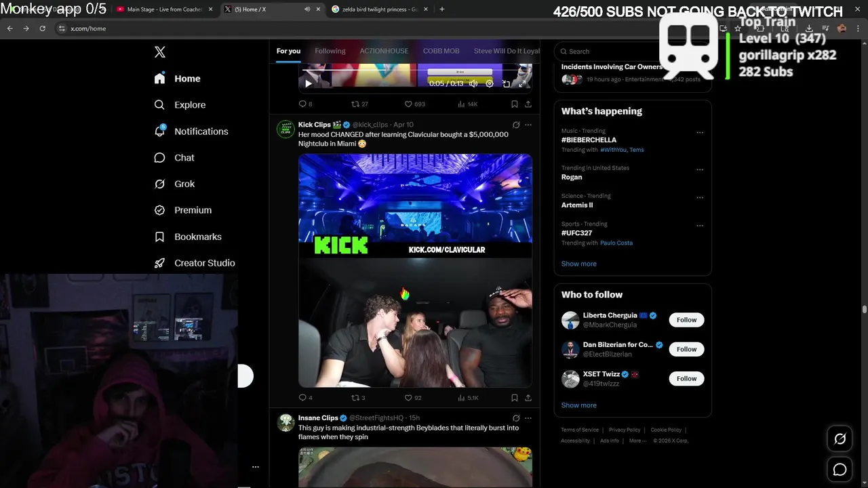This screenshot has height=488, width=868.
Task: Open Grok in sidebar
Action: point(174,184)
